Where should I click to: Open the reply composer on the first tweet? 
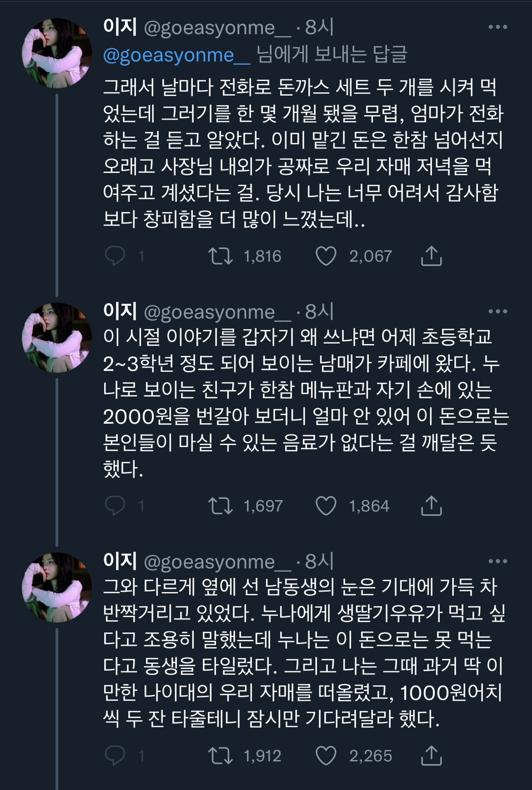coord(116,255)
